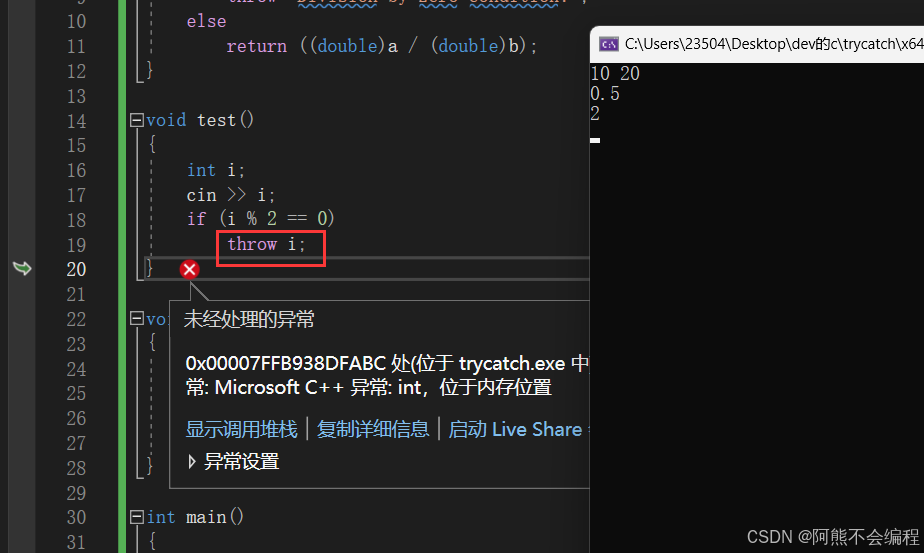Click the console window title bar icon

608,44
